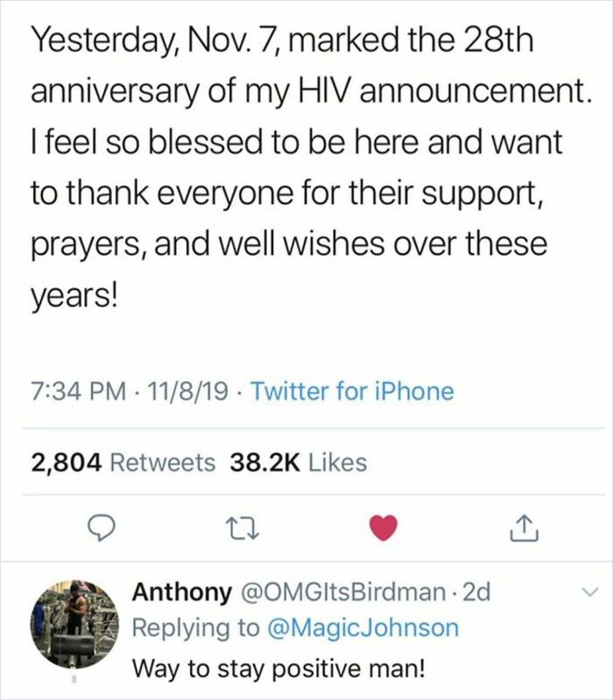The width and height of the screenshot is (613, 700).
Task: View the 2,804 Retweets list
Action: (123, 463)
